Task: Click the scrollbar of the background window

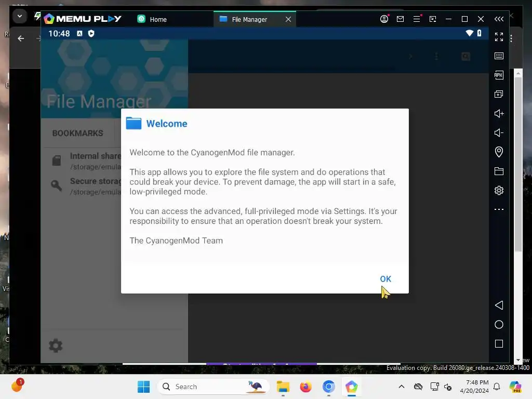Action: pos(518,164)
